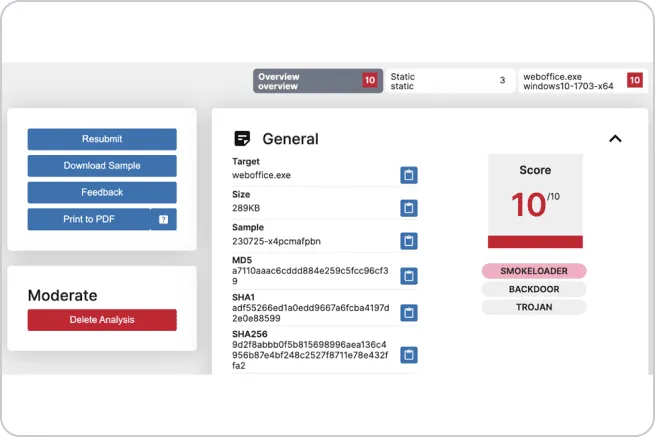
Task: Click the 3 score on Static tab
Action: point(502,80)
